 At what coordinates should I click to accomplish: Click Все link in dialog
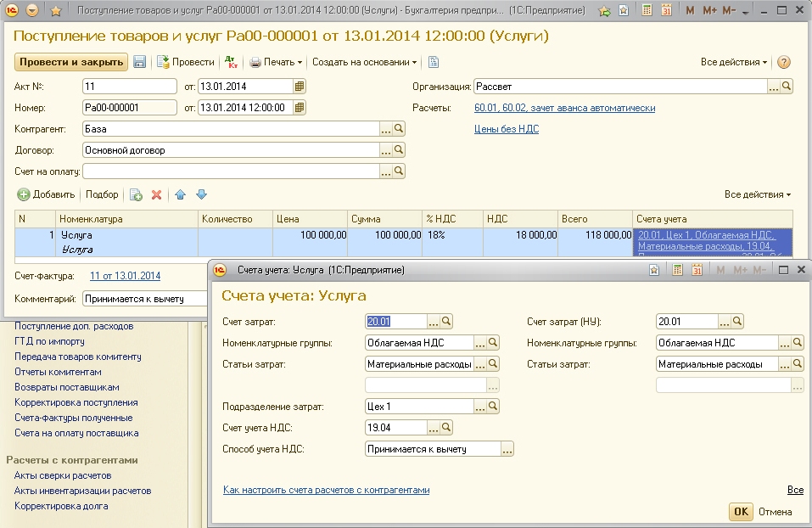[795, 490]
